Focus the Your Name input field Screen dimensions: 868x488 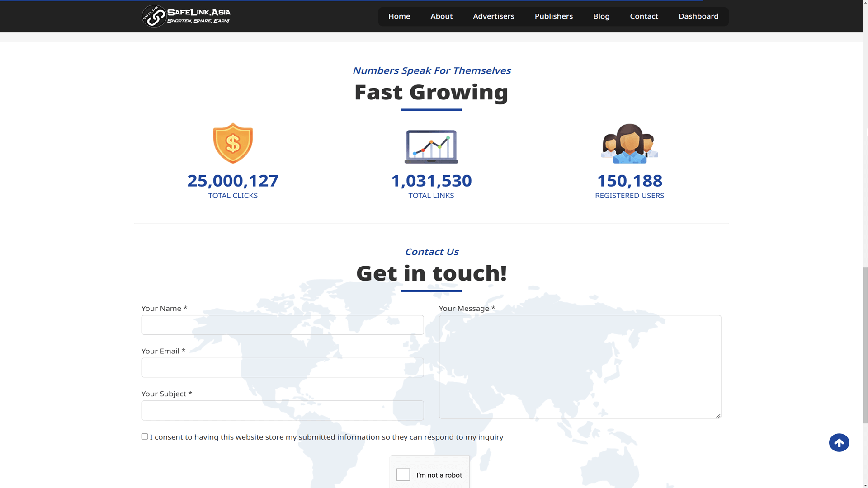pyautogui.click(x=283, y=325)
